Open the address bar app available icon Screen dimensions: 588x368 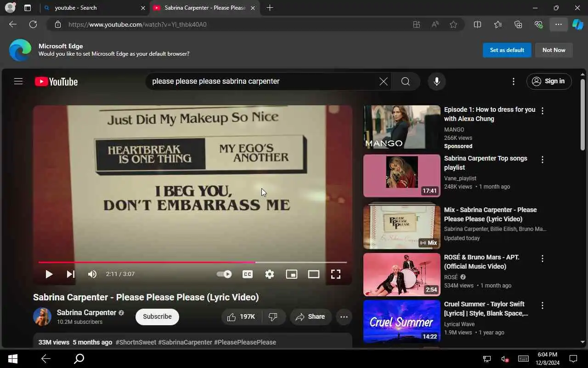(x=417, y=24)
